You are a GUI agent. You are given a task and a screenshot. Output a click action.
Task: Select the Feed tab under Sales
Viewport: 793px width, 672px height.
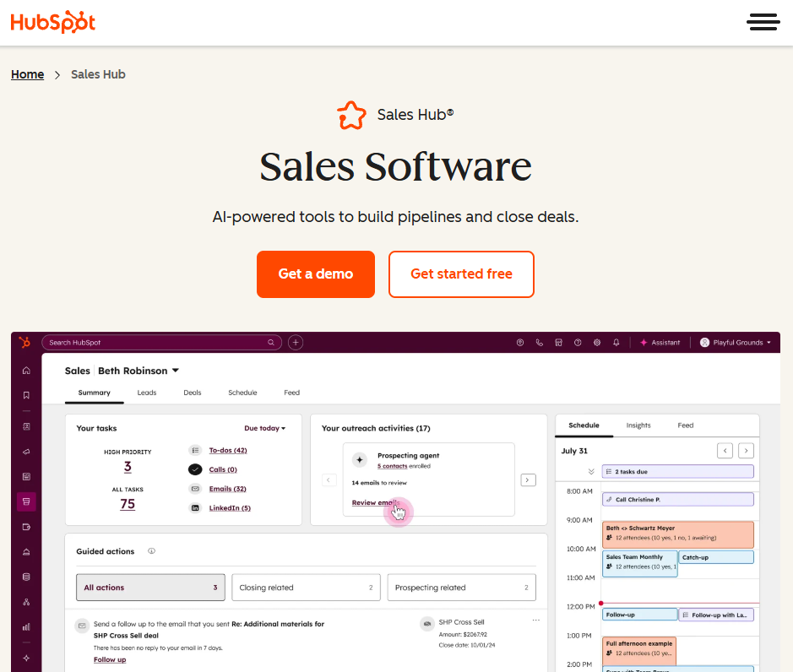coord(292,393)
